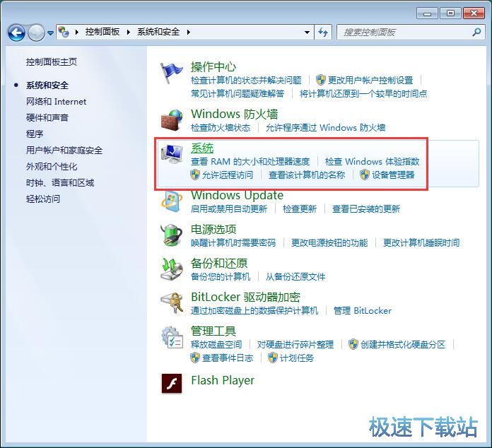Open recent pages dropdown beside nav arrows
Image resolution: width=492 pixels, height=448 pixels.
tap(50, 33)
